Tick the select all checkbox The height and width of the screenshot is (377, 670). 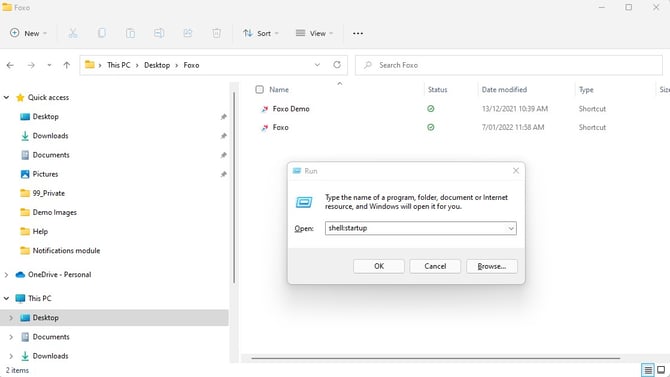259,90
